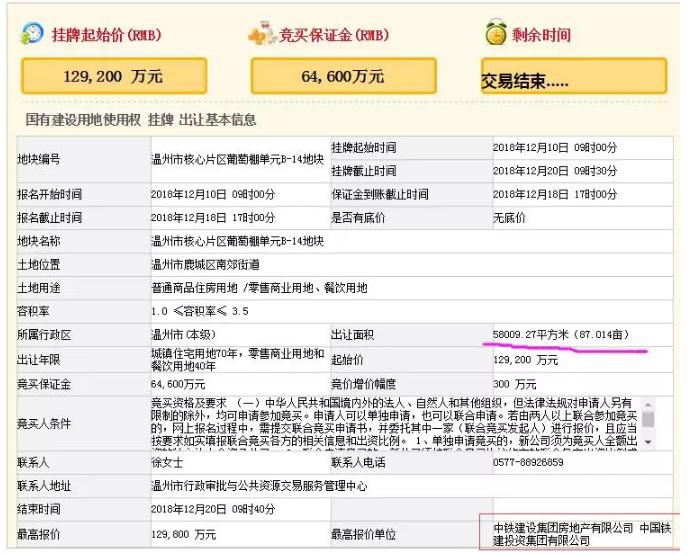Click the 挂牌截止时间 value 2018年12月20日 09时30分
The width and height of the screenshot is (690, 555).
click(554, 171)
